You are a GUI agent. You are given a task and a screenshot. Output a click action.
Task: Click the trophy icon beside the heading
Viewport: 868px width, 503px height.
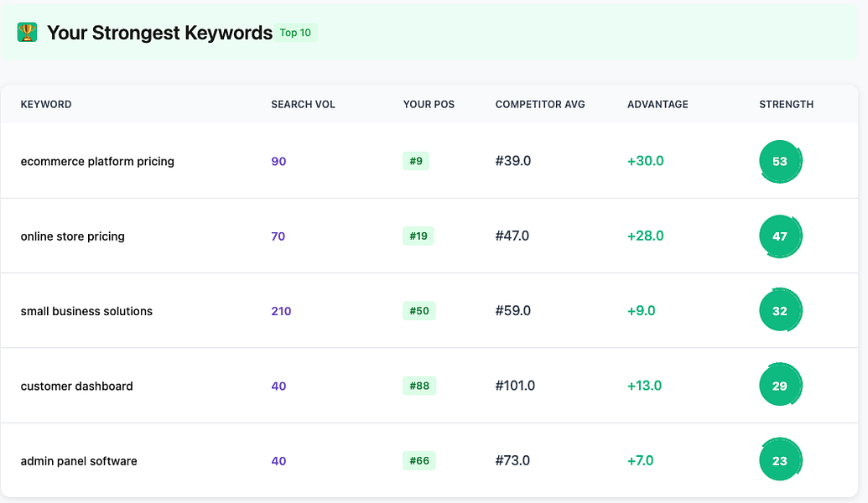28,33
